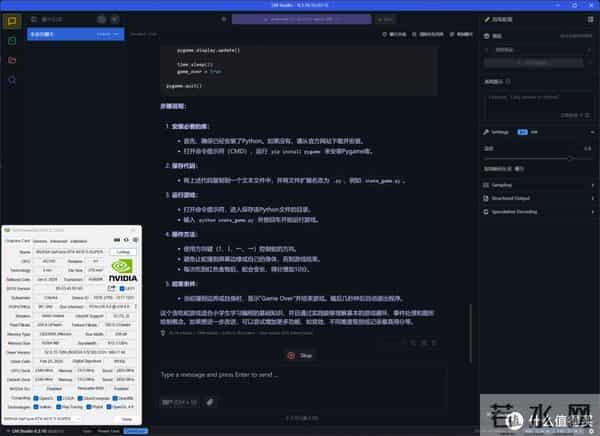Image resolution: width=600 pixels, height=436 pixels.
Task: Click the Close button in GPU-Z
Action: click(x=127, y=419)
